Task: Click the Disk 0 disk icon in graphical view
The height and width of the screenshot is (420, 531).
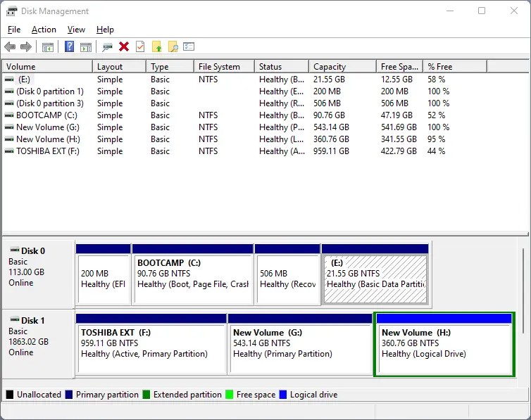Action: tap(15, 250)
